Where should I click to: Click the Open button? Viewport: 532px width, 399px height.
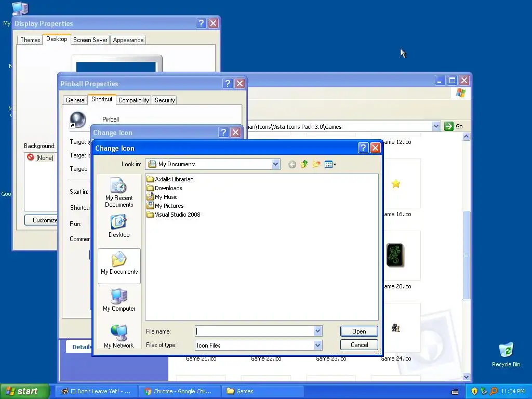pyautogui.click(x=359, y=331)
